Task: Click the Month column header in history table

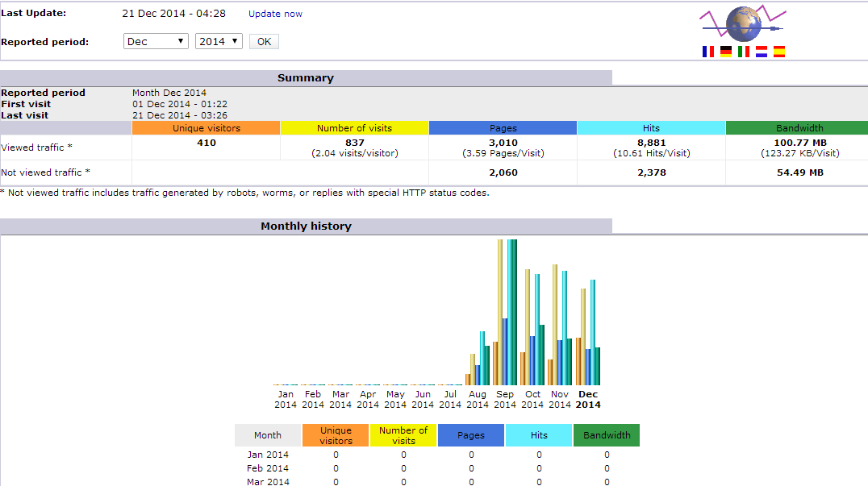Action: (268, 435)
